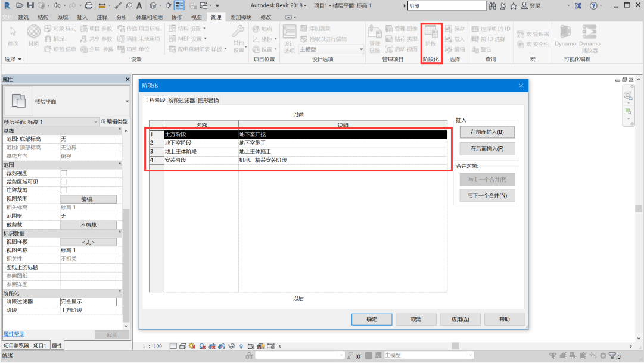644x363 pixels.
Task: Open the Manage Links tool
Action: (375, 39)
